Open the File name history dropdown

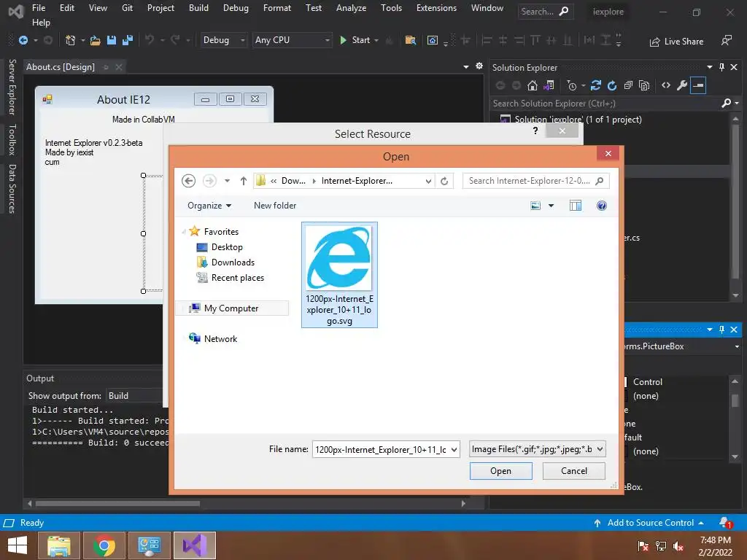454,449
